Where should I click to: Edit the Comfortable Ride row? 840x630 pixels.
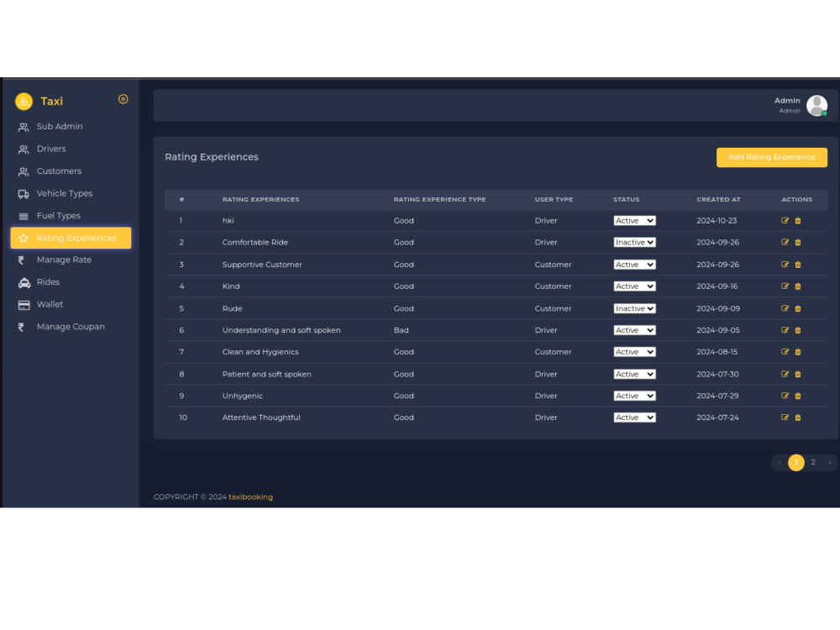click(x=785, y=242)
